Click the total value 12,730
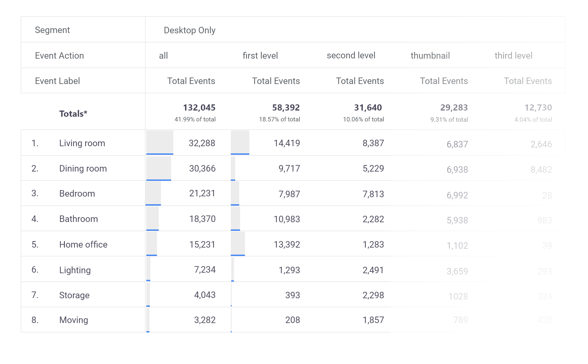 [538, 108]
